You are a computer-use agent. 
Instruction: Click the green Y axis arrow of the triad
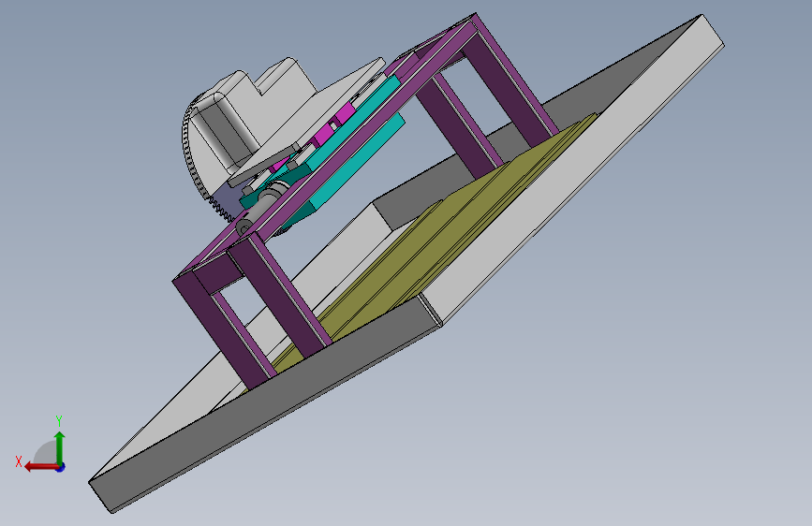click(60, 447)
